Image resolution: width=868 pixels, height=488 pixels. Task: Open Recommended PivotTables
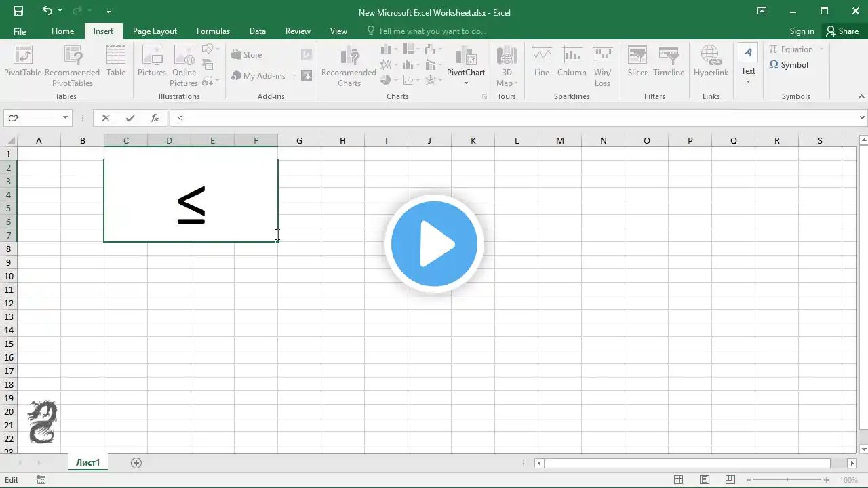tap(73, 66)
